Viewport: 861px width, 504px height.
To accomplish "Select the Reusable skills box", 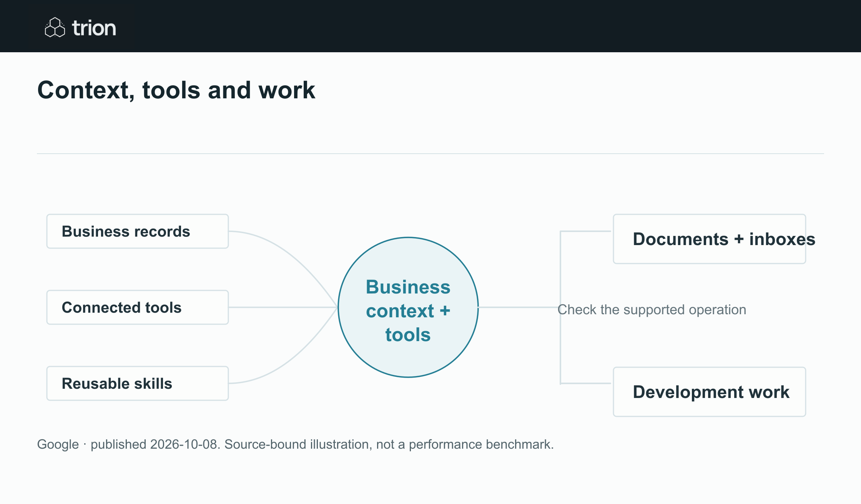I will tap(138, 383).
